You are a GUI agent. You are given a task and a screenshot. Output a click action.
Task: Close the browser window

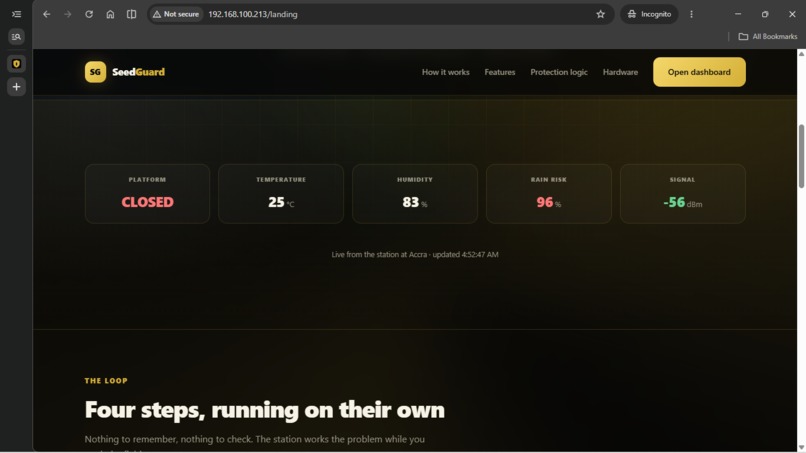tap(792, 14)
